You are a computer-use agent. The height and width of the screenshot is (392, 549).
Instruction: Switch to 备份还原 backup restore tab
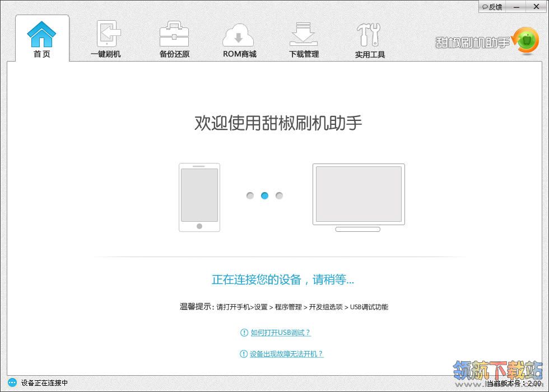[x=174, y=39]
